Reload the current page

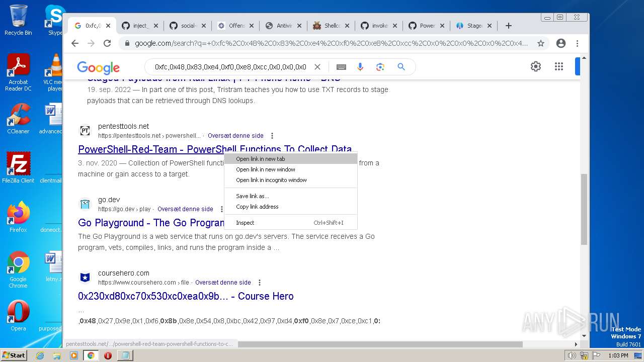[107, 43]
